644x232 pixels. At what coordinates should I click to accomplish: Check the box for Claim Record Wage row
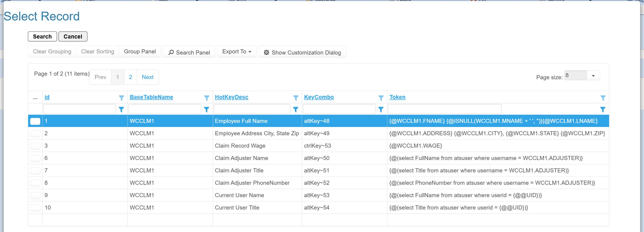pyautogui.click(x=35, y=146)
